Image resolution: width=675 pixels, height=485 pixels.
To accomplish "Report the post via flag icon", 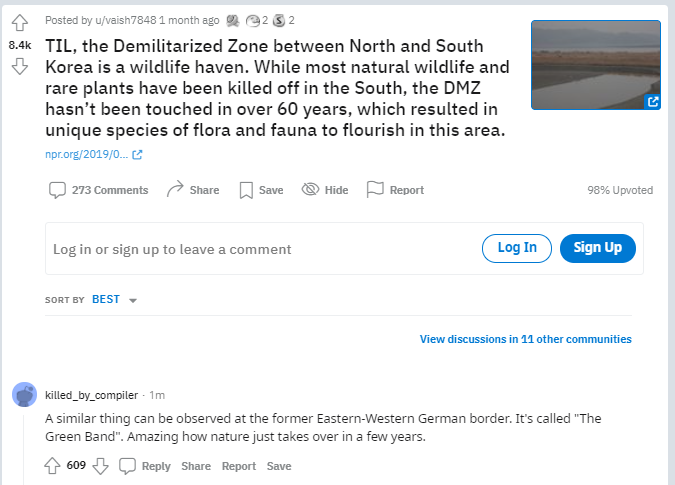I will [x=375, y=189].
